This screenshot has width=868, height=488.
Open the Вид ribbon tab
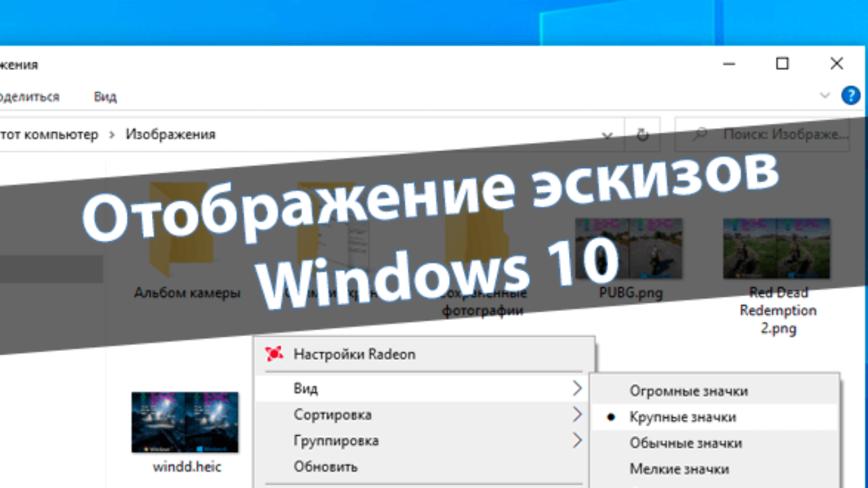tap(105, 97)
